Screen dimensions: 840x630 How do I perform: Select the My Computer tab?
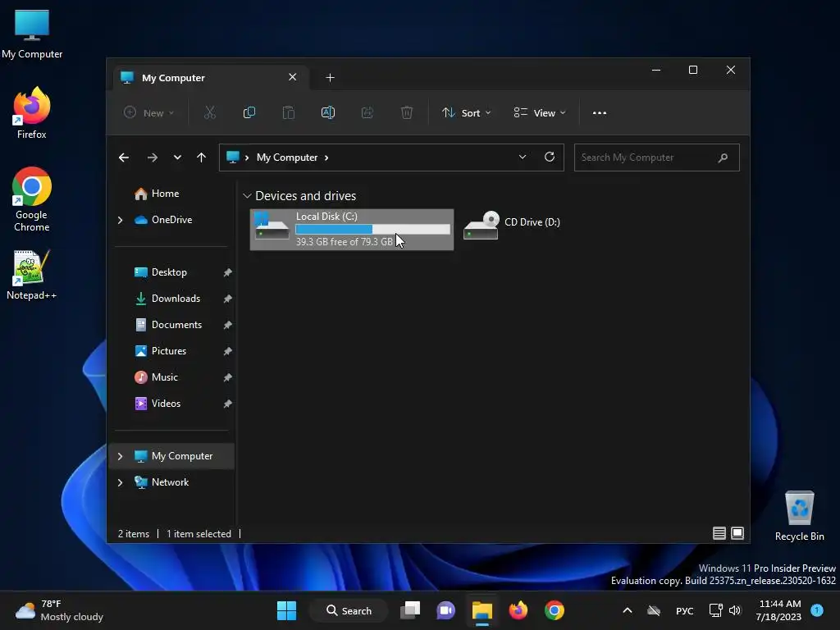point(211,78)
